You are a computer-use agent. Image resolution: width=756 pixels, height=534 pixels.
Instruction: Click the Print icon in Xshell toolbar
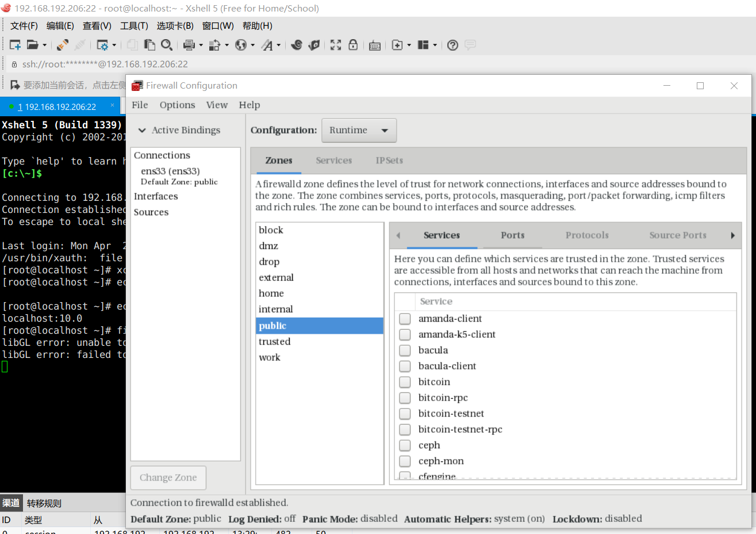click(189, 45)
